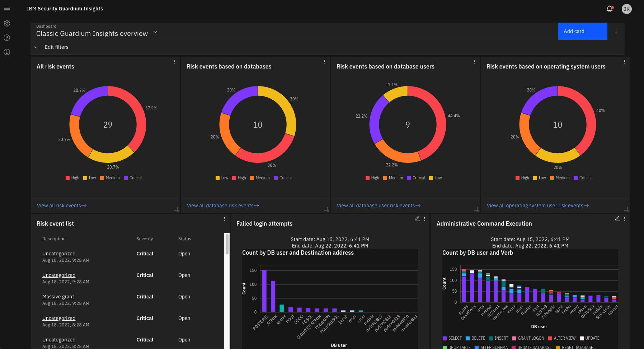Click the Status column header

click(x=185, y=239)
